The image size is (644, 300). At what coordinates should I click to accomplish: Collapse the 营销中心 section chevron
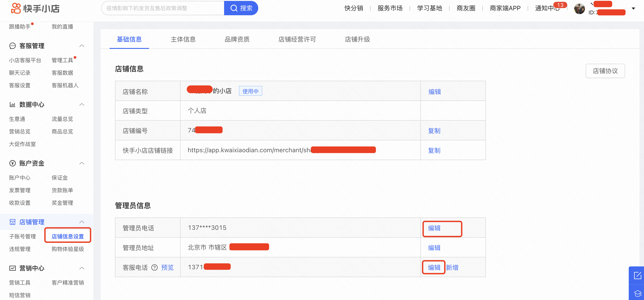[x=82, y=268]
